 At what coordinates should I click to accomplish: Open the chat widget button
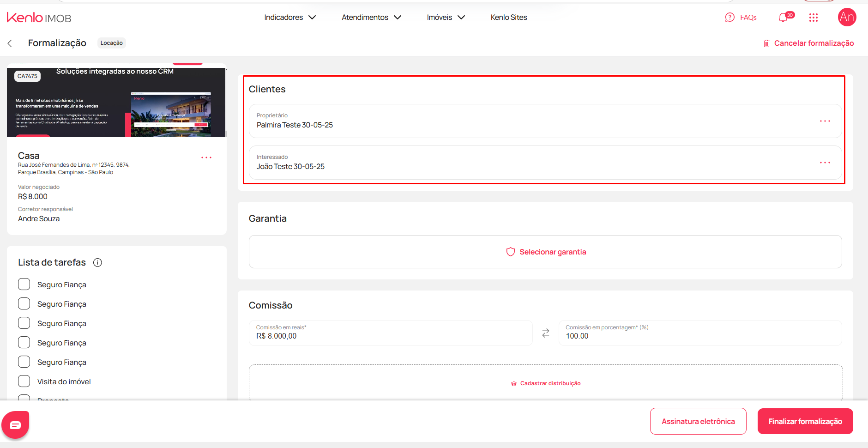[15, 425]
